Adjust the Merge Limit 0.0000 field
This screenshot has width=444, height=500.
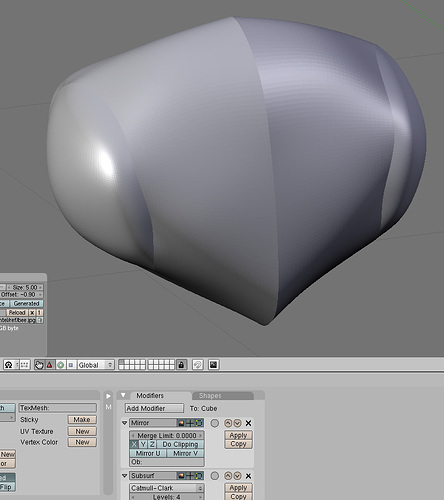click(x=167, y=435)
